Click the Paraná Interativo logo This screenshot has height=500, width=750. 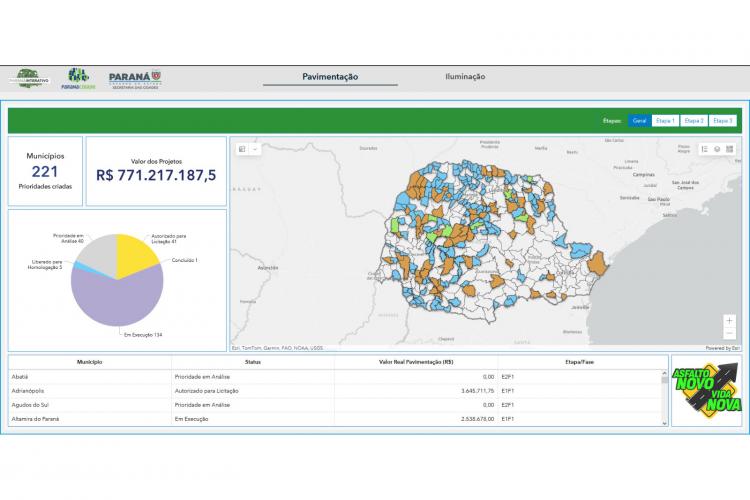[x=27, y=78]
